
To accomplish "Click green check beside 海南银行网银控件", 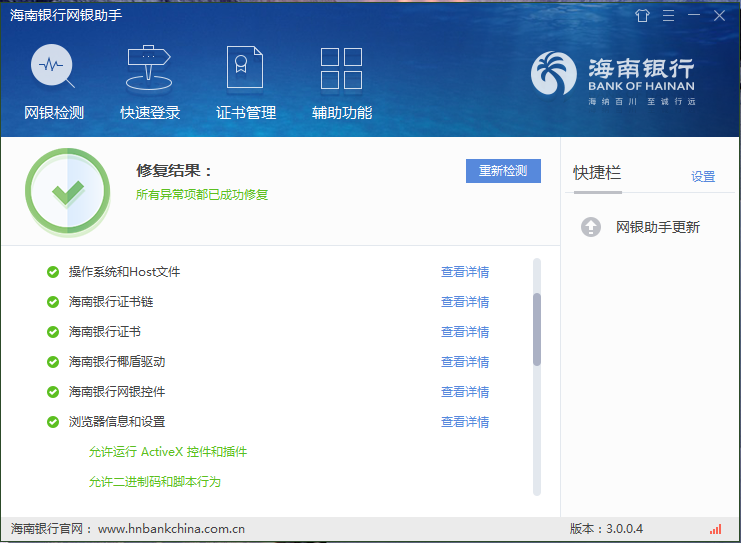I will point(53,392).
